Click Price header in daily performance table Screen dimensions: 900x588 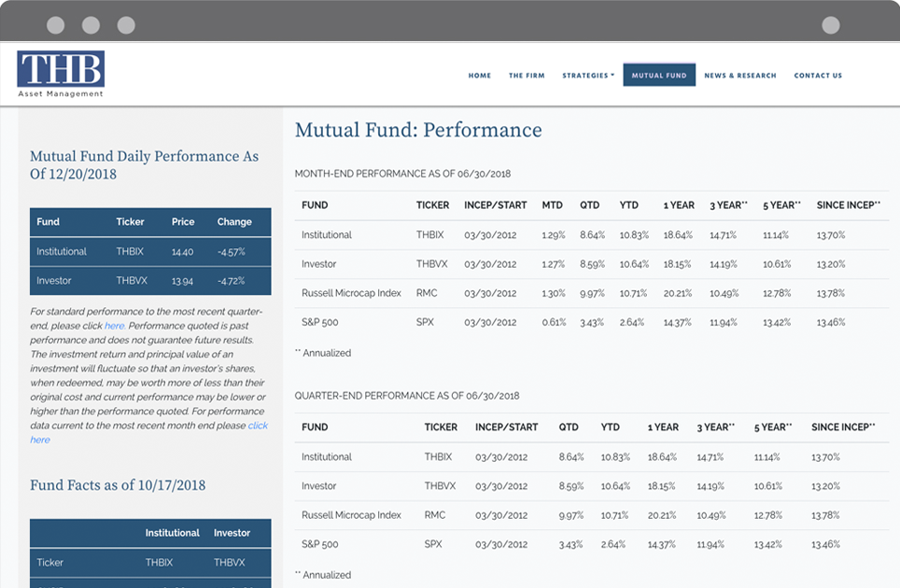tap(183, 222)
